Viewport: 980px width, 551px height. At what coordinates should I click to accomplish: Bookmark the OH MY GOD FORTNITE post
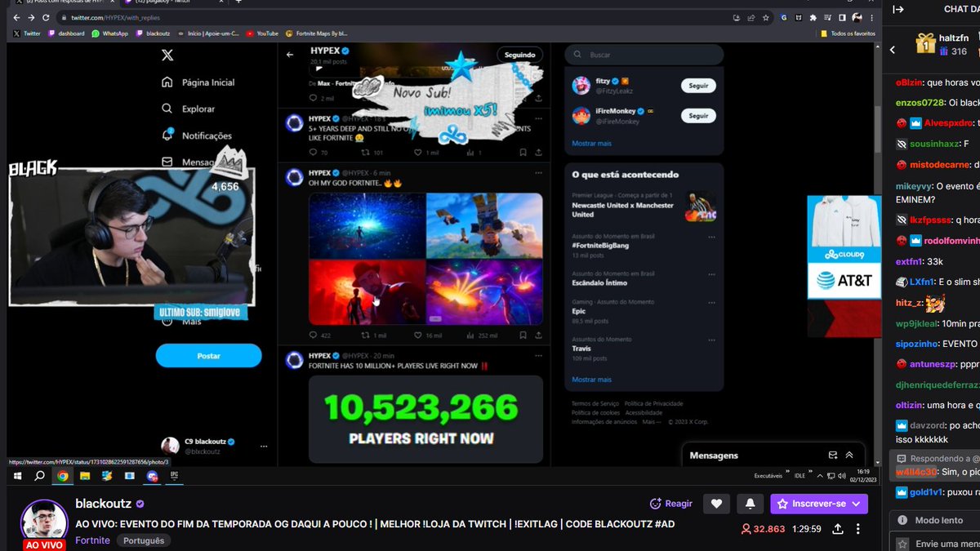click(x=523, y=335)
